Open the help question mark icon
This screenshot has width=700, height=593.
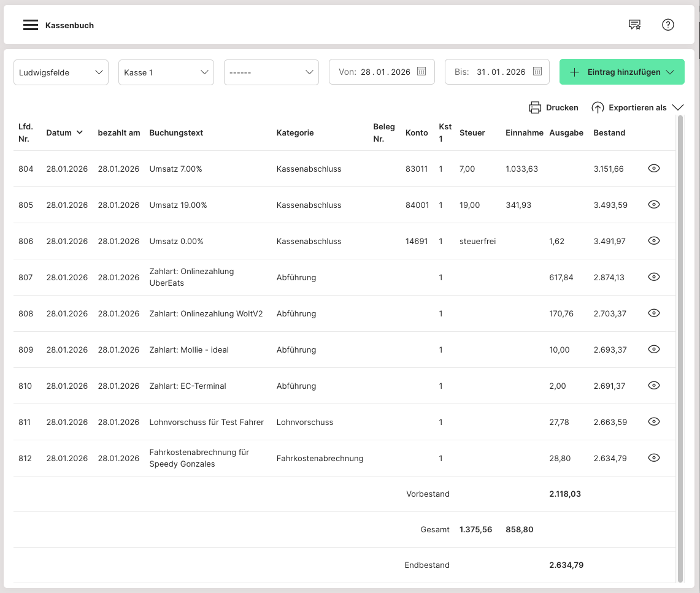click(668, 25)
